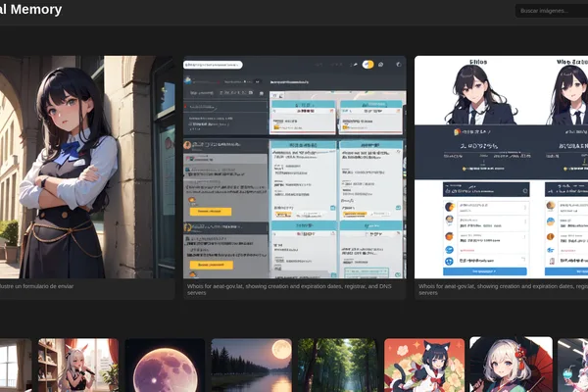Screen dimensions: 588x392
Task: Click the Whois caption under the dashboard image
Action: coord(289,289)
